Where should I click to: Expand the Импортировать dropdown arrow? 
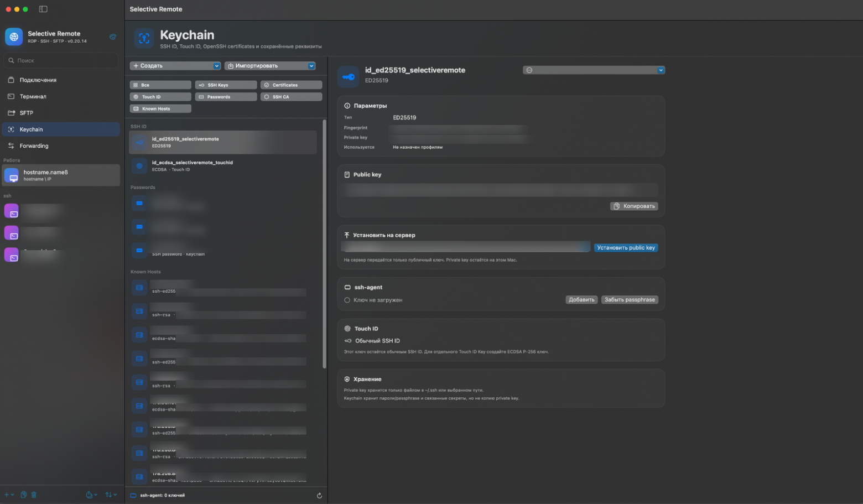point(311,66)
